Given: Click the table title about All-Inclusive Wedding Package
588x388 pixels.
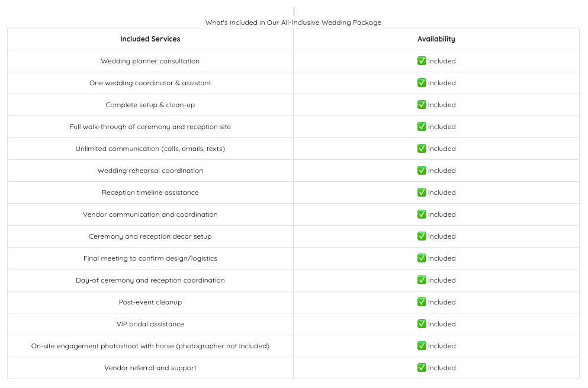Looking at the screenshot, I should [293, 23].
